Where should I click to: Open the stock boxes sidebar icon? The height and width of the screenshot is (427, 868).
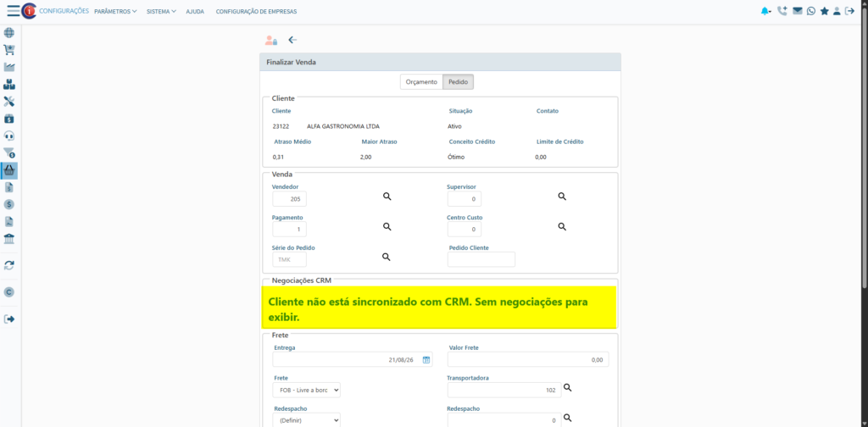(x=9, y=84)
